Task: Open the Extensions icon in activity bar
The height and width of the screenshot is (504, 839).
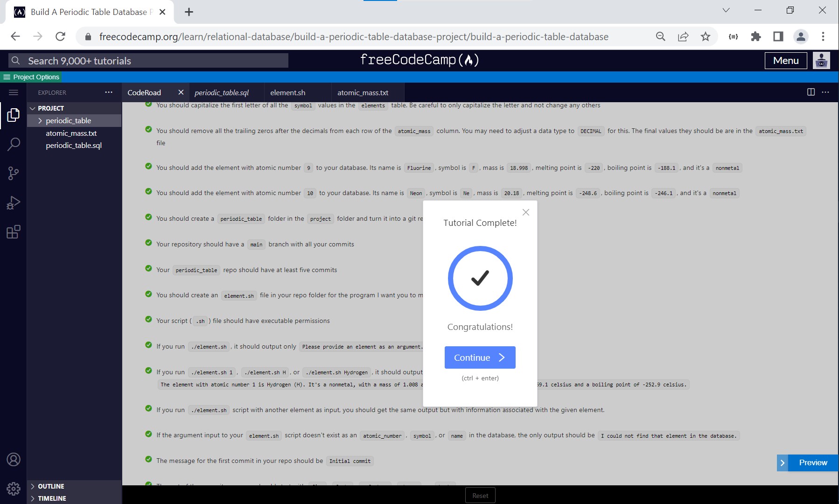Action: coord(14,232)
